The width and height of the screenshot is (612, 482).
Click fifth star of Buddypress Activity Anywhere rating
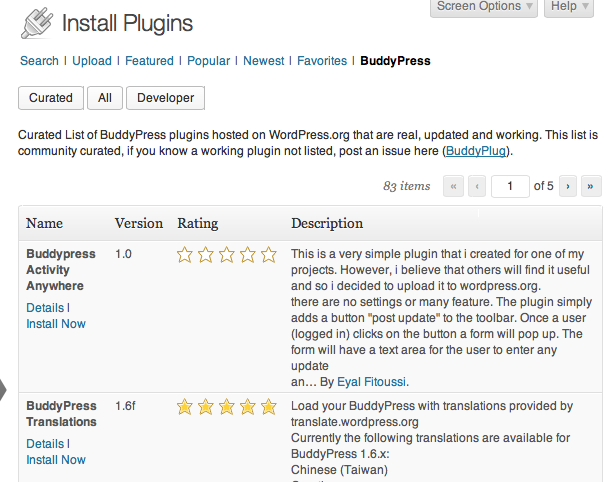[x=269, y=255]
